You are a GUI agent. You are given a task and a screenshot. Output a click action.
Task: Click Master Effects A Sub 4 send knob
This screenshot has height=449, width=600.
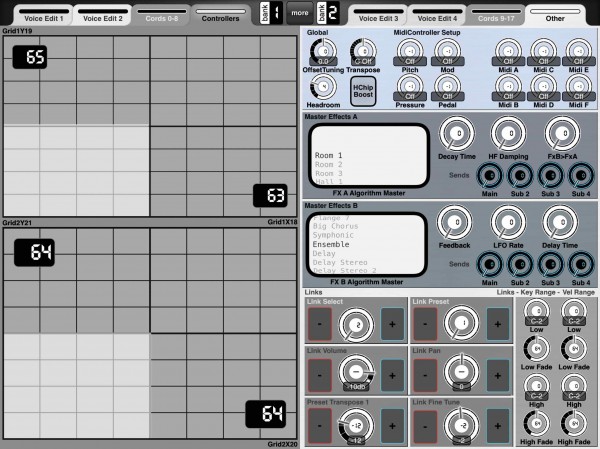tap(581, 176)
